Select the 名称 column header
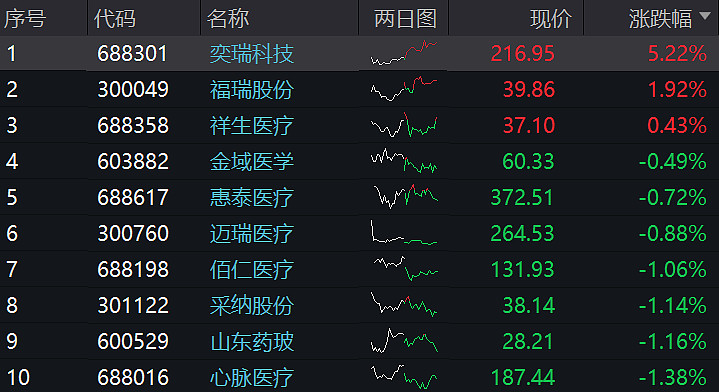This screenshot has height=392, width=719. (228, 19)
